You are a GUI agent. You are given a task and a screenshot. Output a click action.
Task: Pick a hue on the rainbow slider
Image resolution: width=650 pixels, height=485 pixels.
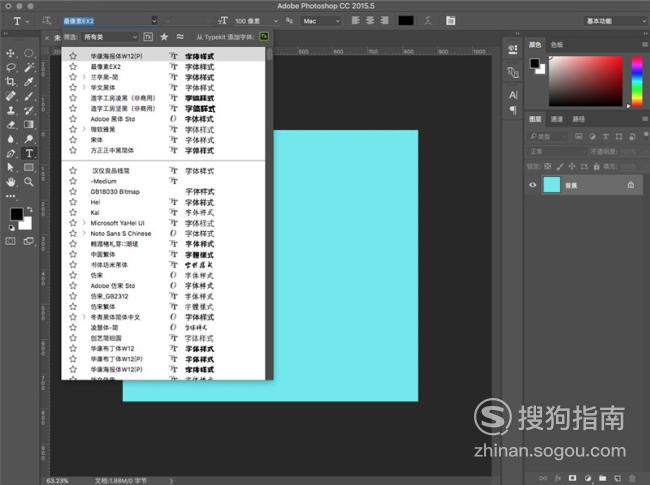637,81
